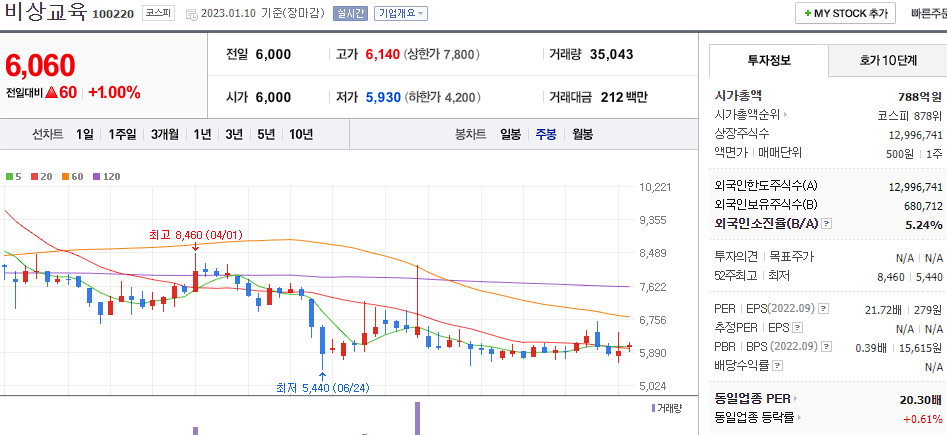Open help icon next to 외국인소진율(B/A)
This screenshot has width=947, height=435.
[827, 224]
